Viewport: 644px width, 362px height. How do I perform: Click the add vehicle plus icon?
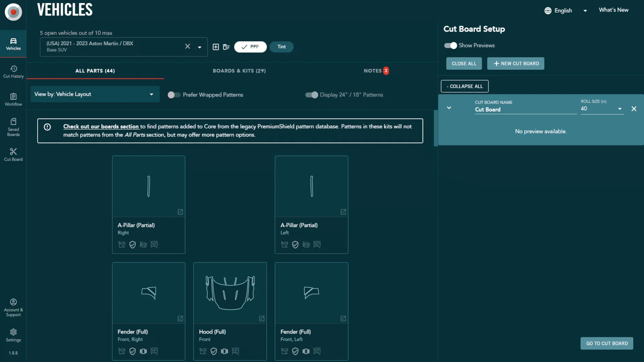216,47
